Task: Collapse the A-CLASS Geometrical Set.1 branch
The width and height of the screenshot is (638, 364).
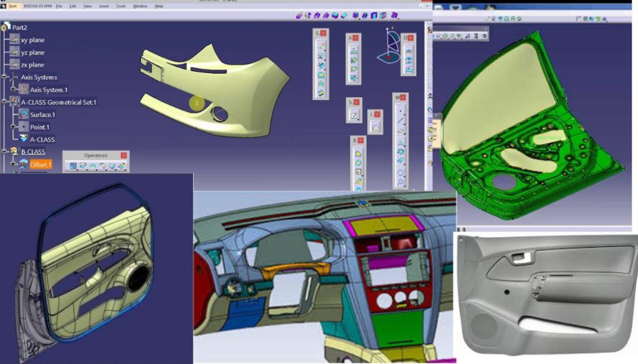Action: click(x=4, y=102)
